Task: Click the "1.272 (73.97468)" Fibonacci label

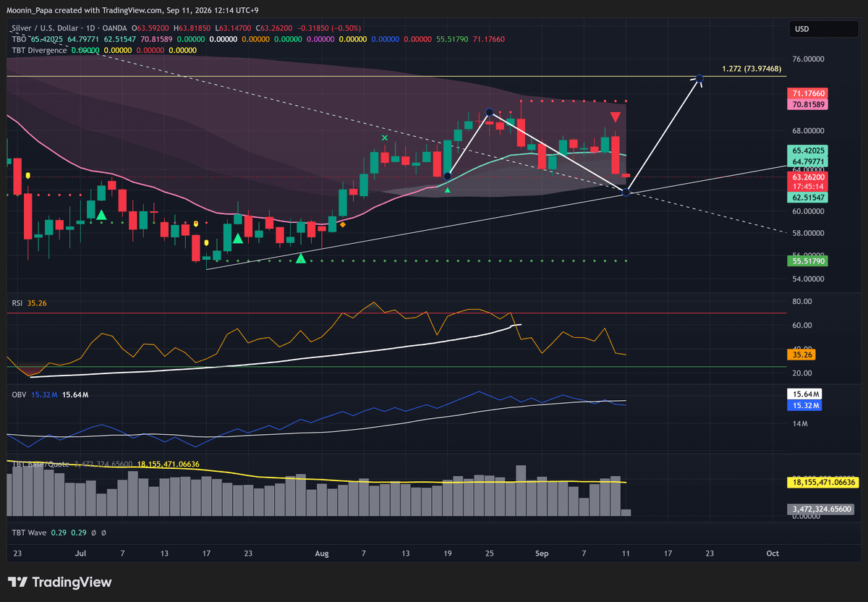Action: 752,69
